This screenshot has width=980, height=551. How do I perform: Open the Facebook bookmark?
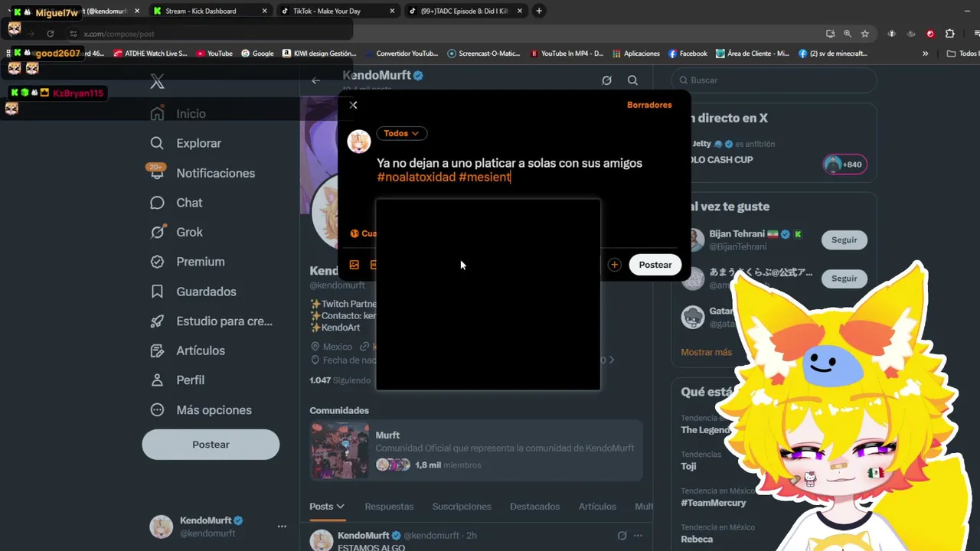coord(688,54)
